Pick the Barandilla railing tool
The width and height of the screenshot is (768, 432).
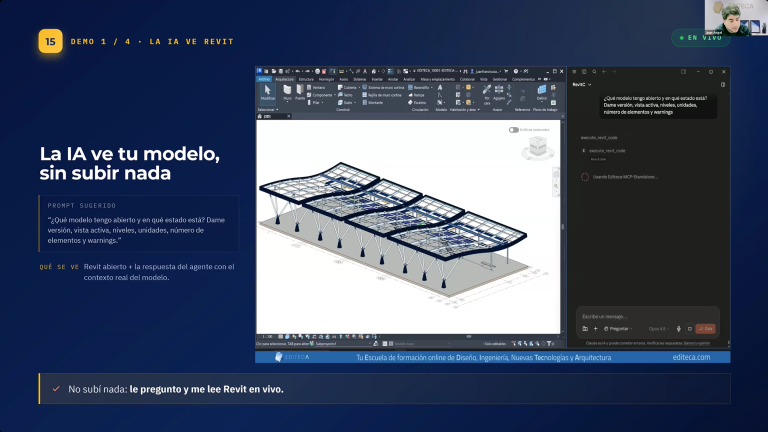[418, 88]
